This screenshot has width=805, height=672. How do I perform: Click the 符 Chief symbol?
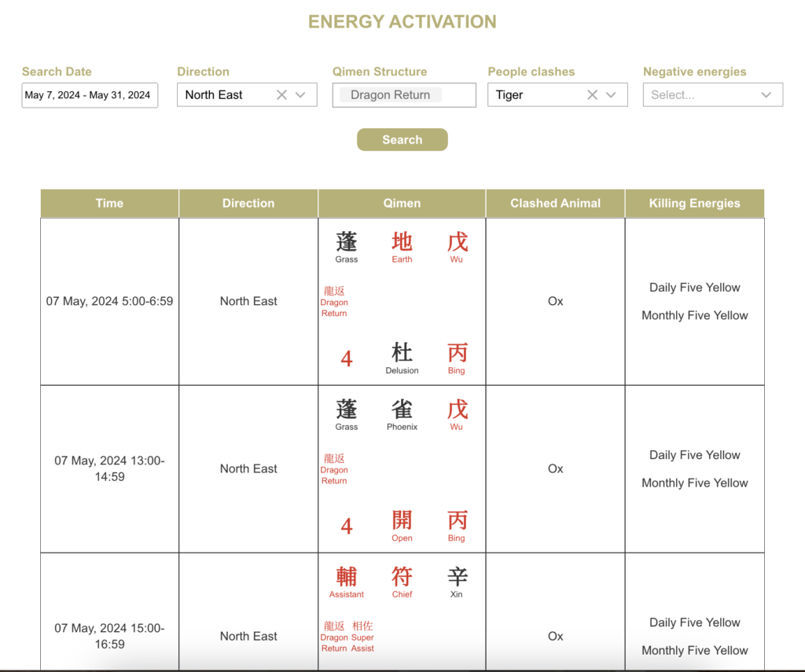(x=402, y=578)
